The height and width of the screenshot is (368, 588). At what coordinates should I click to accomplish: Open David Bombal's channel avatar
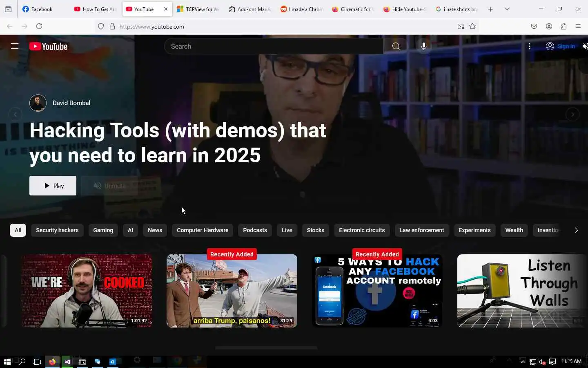(x=38, y=103)
